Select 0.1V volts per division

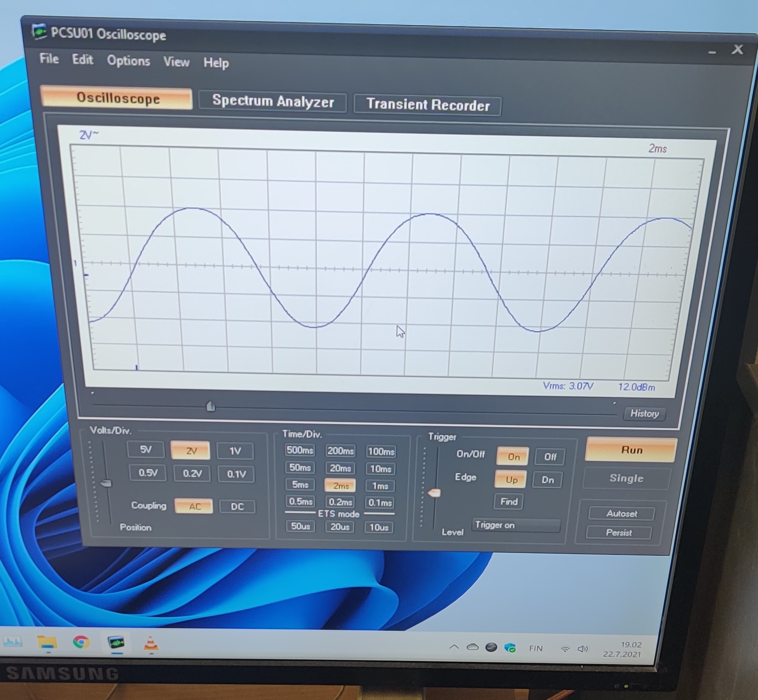click(x=236, y=474)
